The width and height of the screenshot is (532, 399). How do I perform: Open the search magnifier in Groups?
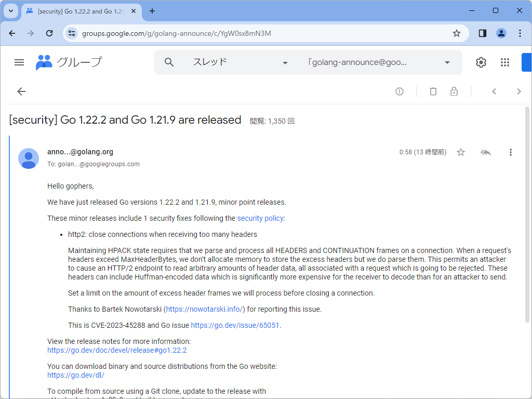[169, 62]
